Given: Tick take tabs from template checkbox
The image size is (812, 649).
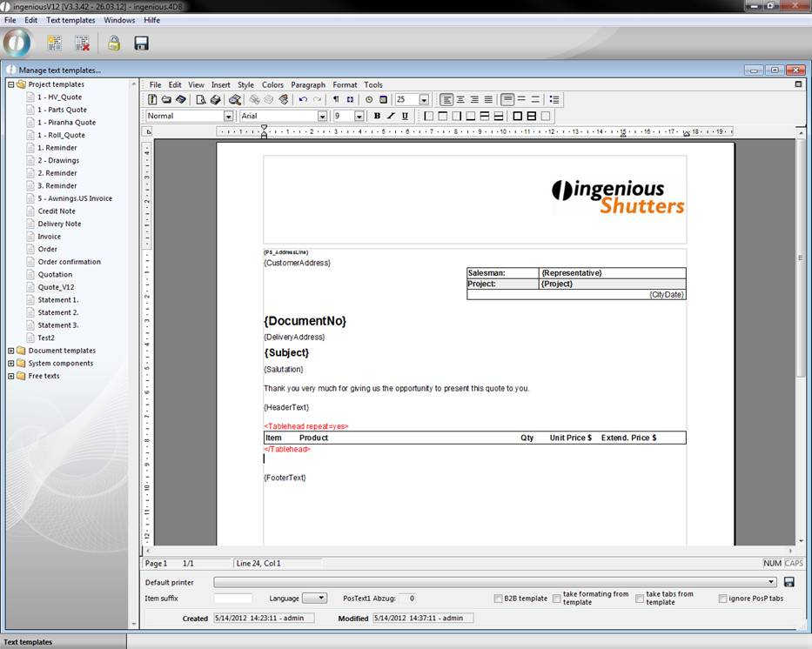Looking at the screenshot, I should (x=640, y=599).
